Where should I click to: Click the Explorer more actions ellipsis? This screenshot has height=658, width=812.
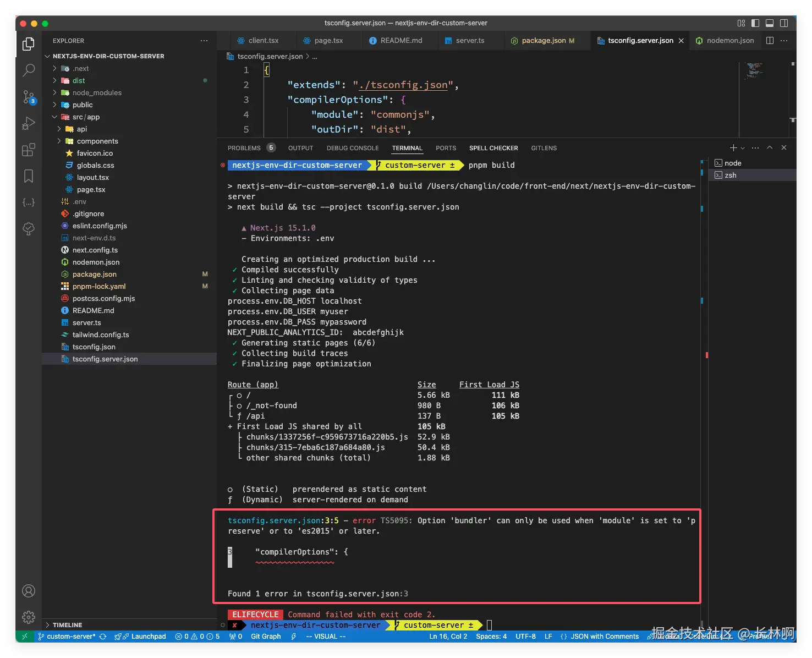204,41
